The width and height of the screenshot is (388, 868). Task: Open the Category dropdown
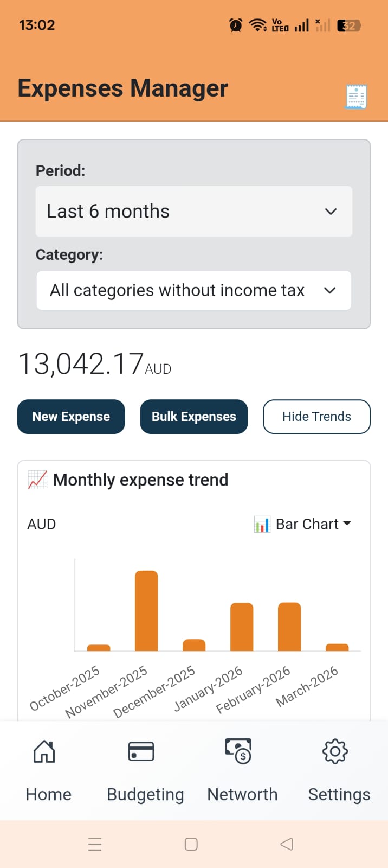pyautogui.click(x=194, y=291)
